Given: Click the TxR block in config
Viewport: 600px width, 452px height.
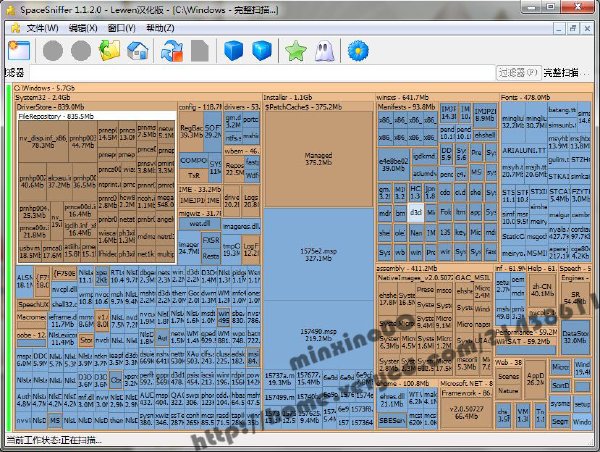Looking at the screenshot, I should 194,175.
